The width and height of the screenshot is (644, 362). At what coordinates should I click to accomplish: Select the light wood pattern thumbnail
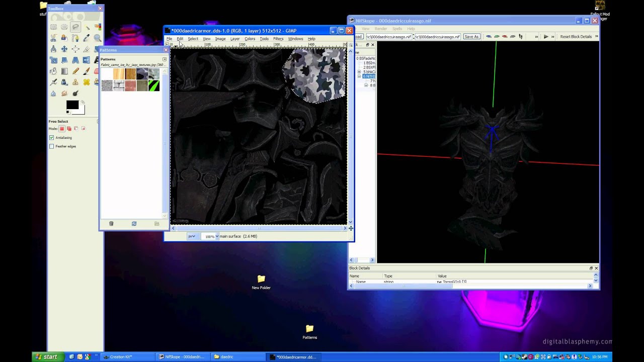[118, 75]
